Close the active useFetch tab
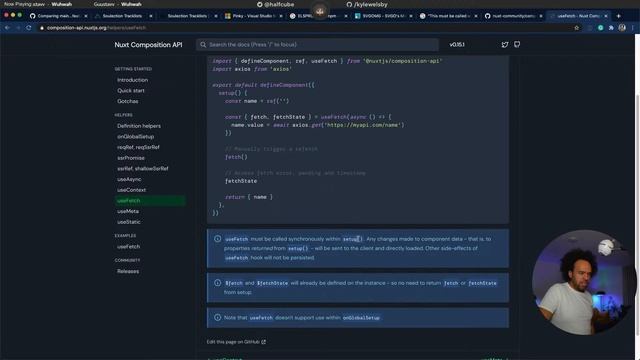 coord(606,16)
